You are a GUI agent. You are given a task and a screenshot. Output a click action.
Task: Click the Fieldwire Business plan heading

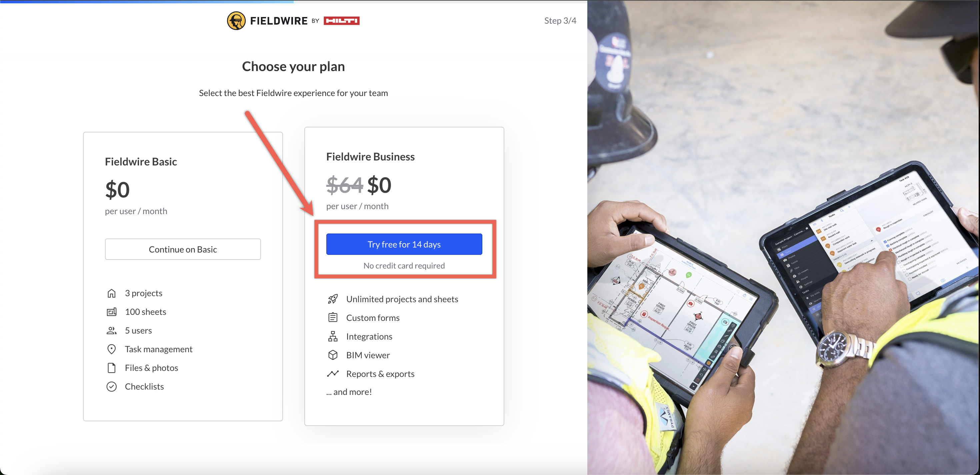[371, 156]
